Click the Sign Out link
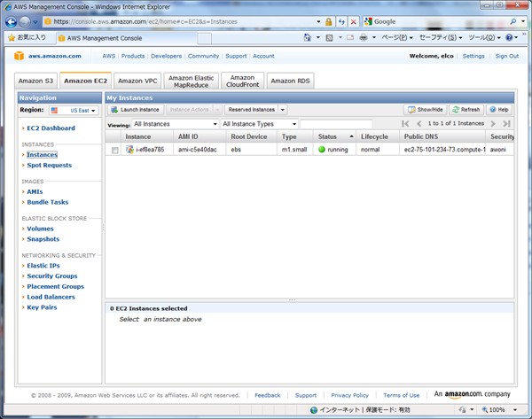Screen dimensions: 532x419 (507, 57)
